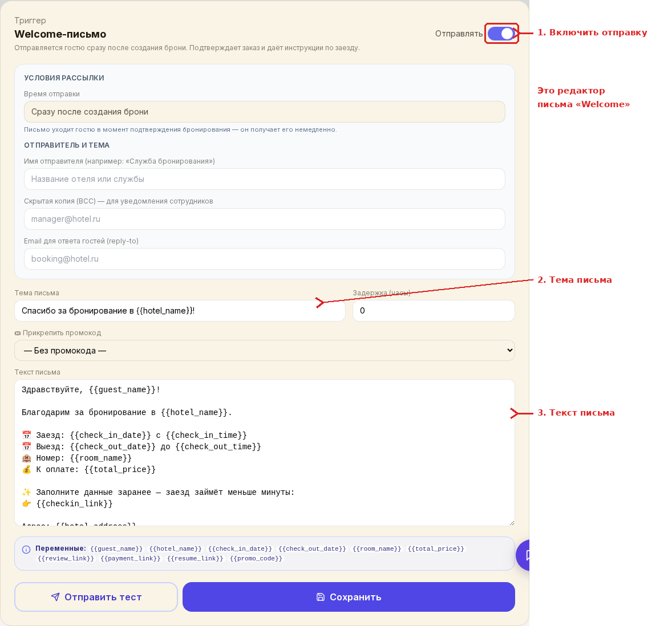672x626 pixels.
Task: Click the Сохранить save button
Action: coord(349,597)
